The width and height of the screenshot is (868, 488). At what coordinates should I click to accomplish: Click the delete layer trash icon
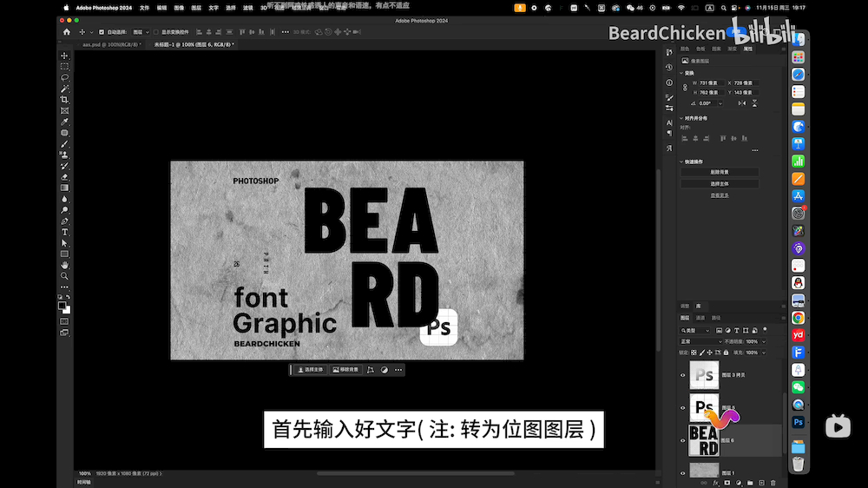tap(773, 483)
